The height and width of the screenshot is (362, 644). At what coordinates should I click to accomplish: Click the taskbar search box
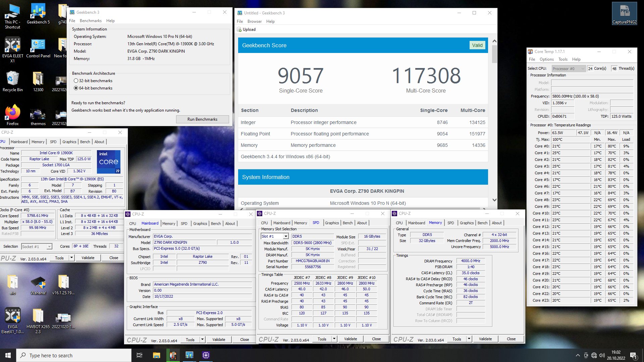pos(74,355)
